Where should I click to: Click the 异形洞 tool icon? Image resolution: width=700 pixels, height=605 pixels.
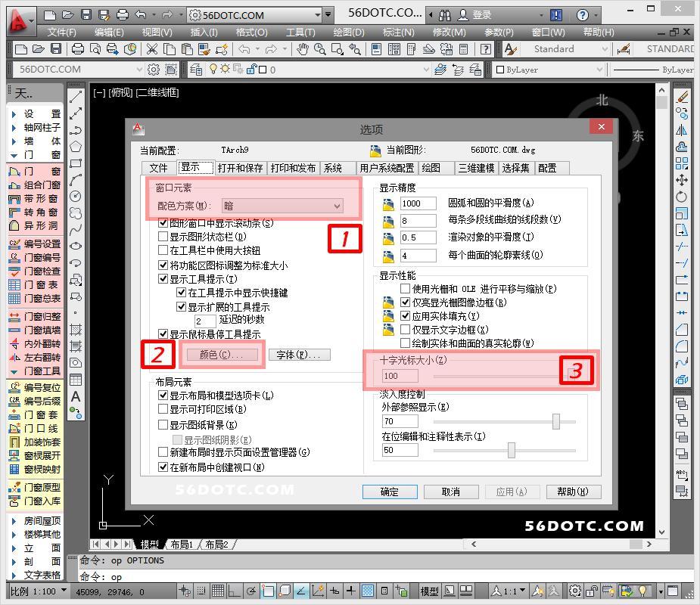[33, 226]
